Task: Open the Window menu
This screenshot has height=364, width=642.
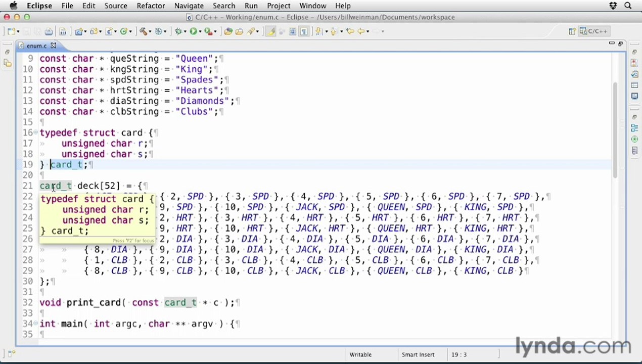Action: click(x=312, y=6)
